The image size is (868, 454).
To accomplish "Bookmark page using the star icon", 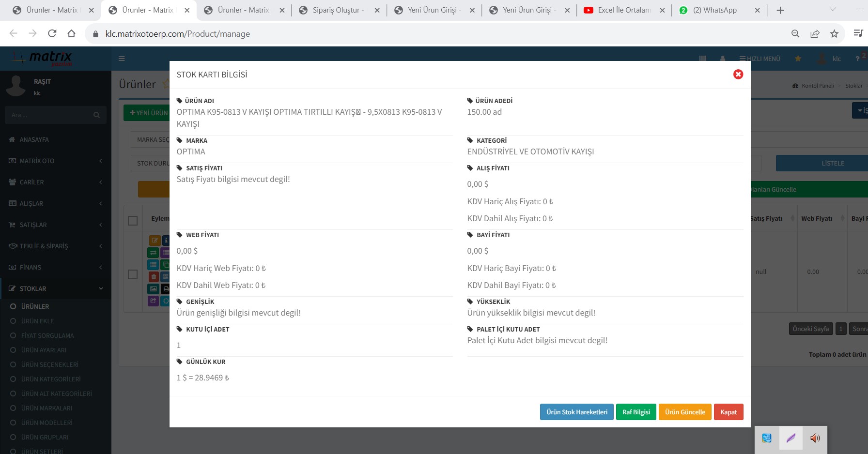I will click(834, 33).
